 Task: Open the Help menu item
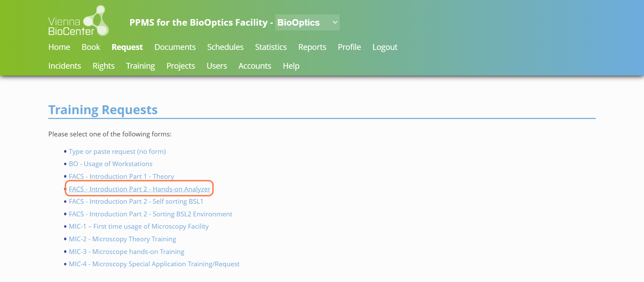(291, 66)
